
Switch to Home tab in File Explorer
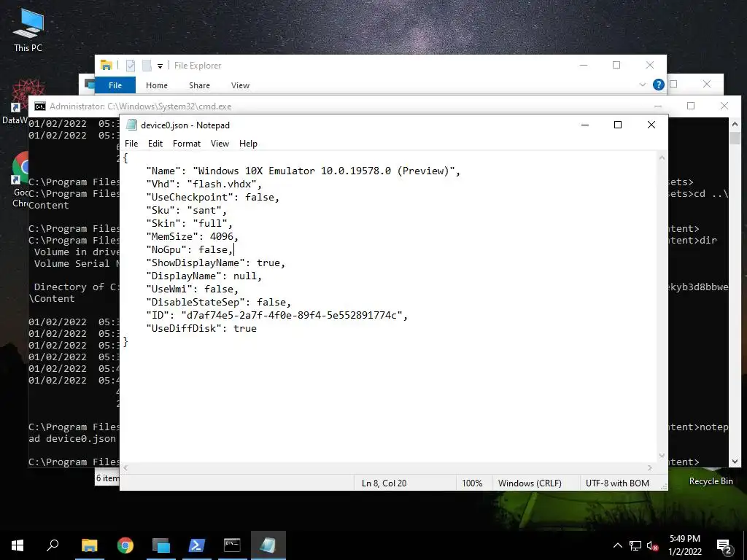pyautogui.click(x=157, y=85)
